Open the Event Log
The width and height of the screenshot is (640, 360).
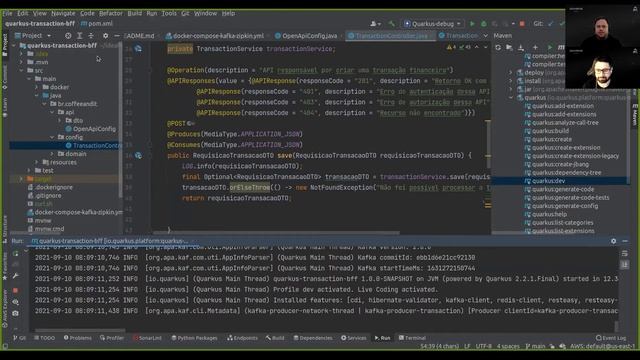pos(611,338)
